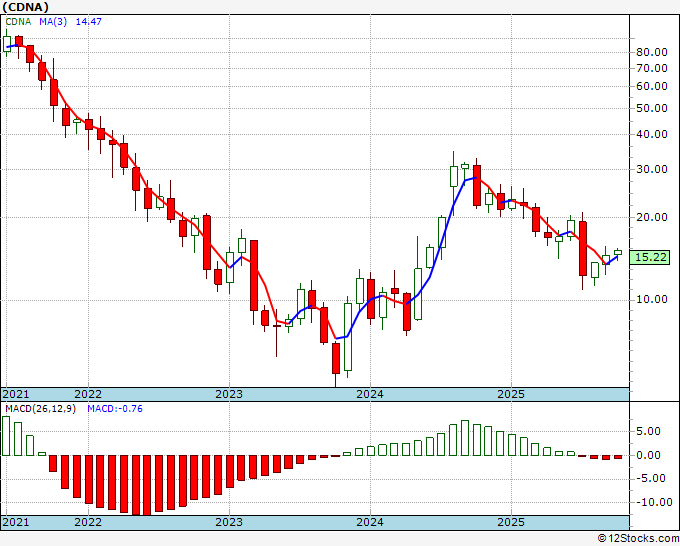The height and width of the screenshot is (546, 680).
Task: Click 2021 on the MACD timeline
Action: [x=16, y=522]
